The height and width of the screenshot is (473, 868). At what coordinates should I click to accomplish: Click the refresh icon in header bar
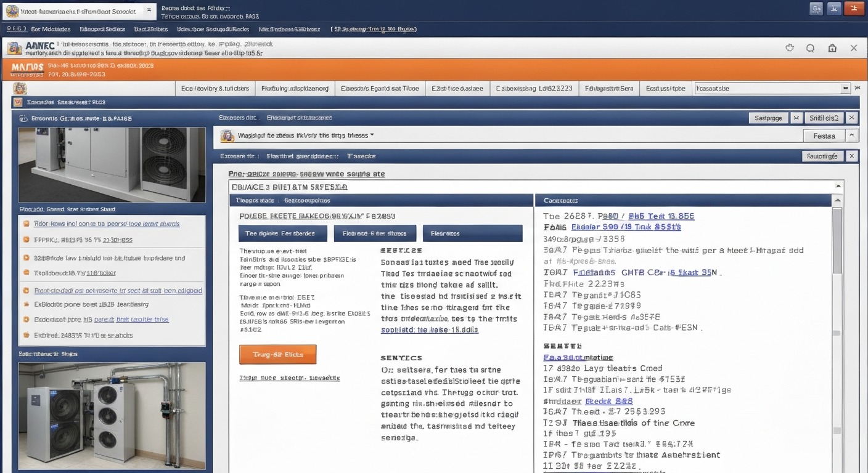click(x=790, y=48)
